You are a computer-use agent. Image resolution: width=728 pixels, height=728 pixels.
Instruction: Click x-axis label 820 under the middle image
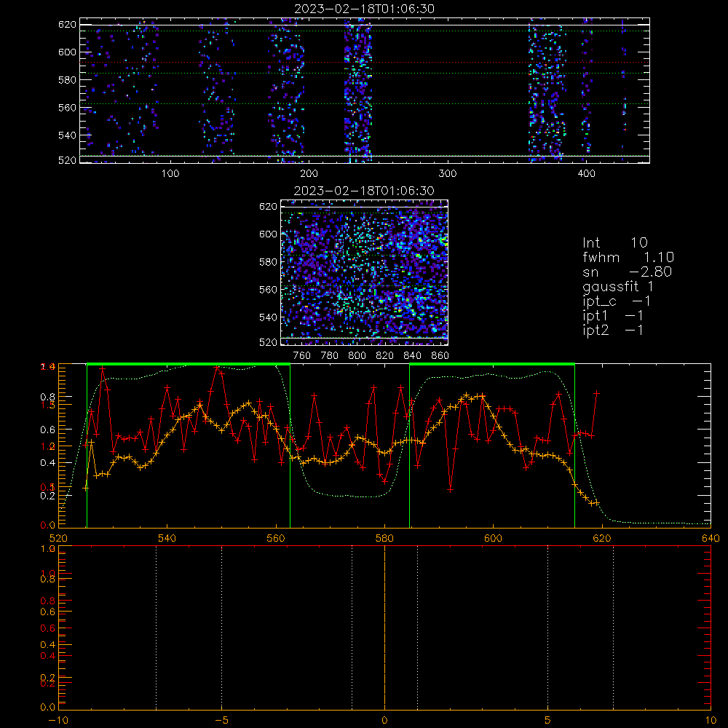(x=385, y=356)
